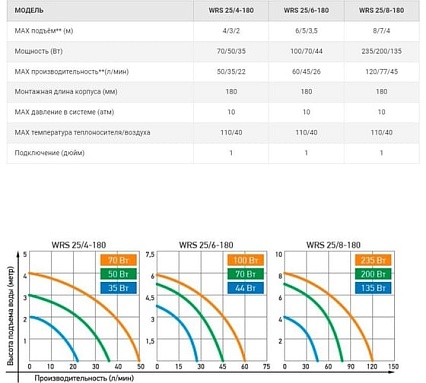
Task: Select the power value 235/200/135
Action: point(381,51)
